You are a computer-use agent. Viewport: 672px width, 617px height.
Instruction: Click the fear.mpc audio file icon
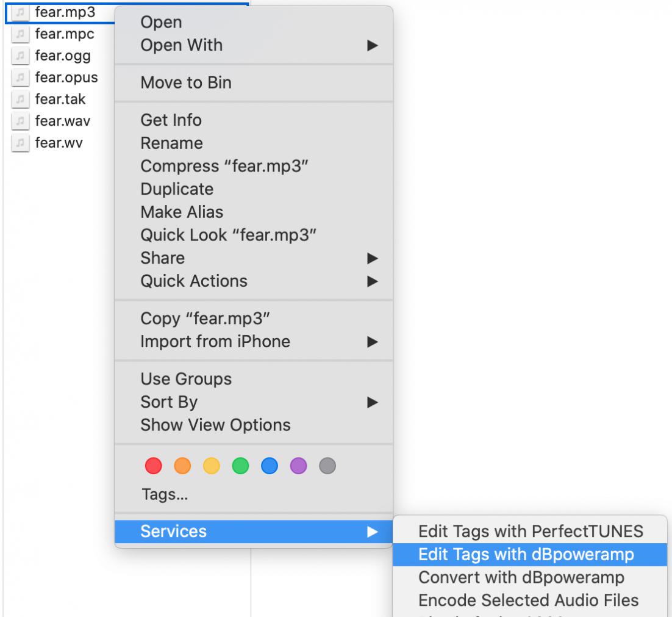coord(21,34)
